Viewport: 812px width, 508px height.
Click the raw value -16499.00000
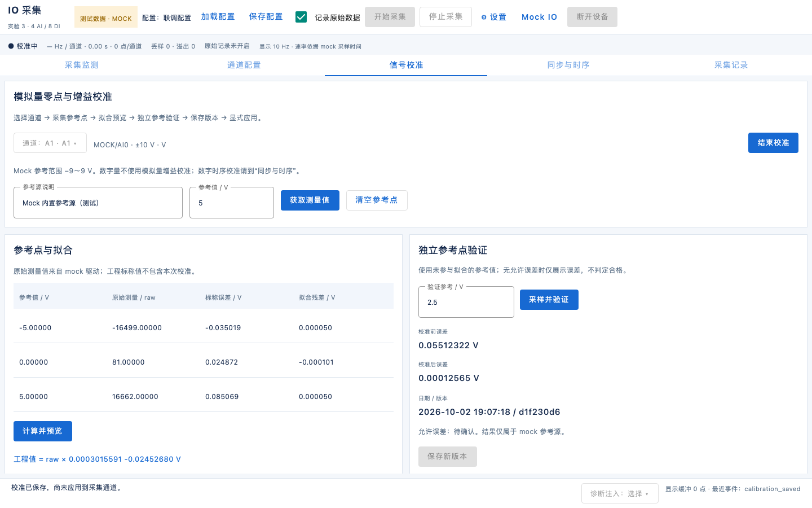137,328
